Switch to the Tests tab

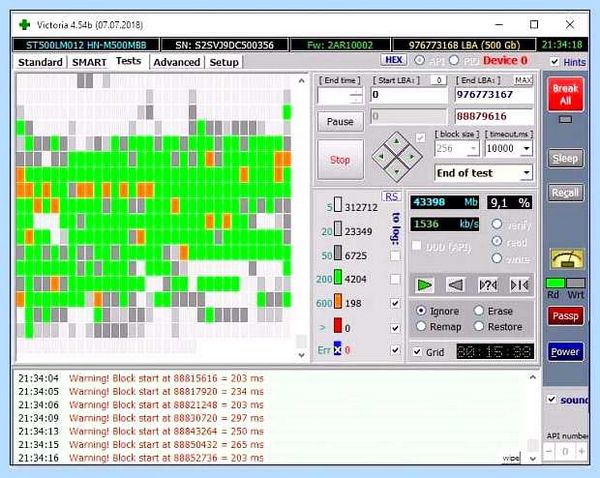tap(129, 61)
